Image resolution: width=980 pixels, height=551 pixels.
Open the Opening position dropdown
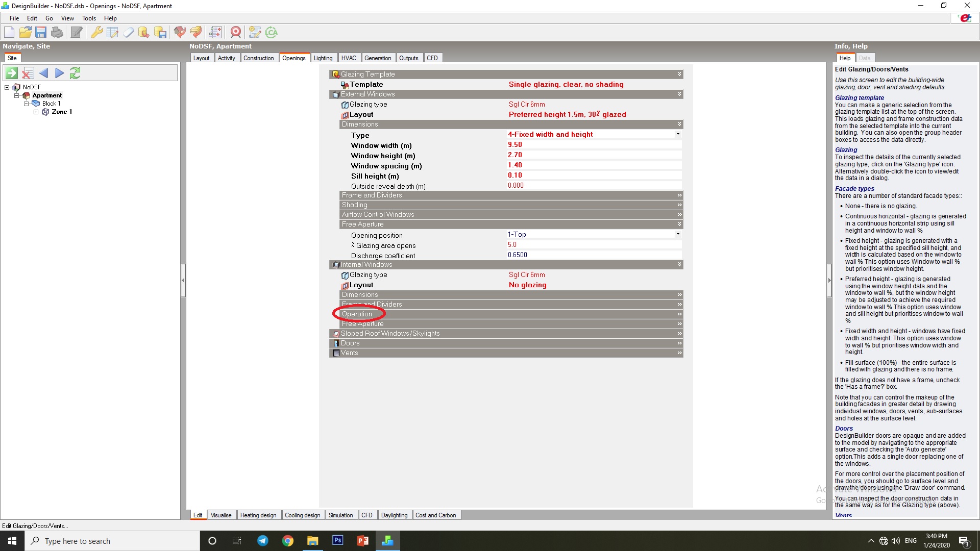678,234
